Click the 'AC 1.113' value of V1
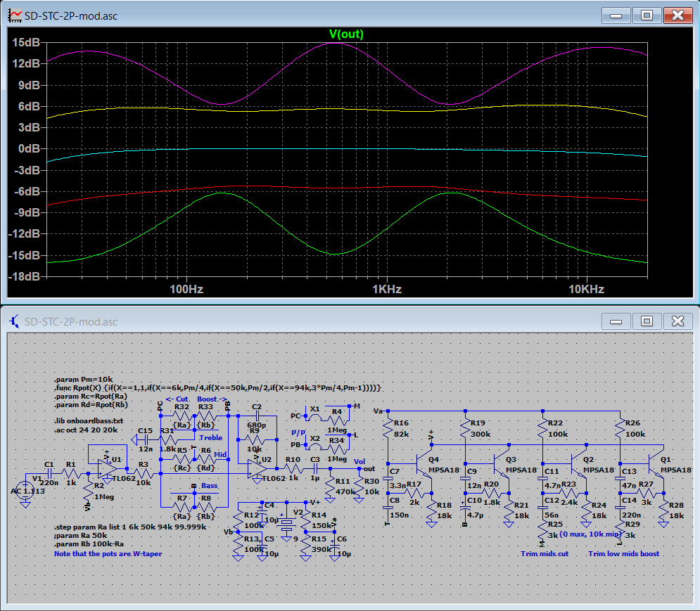The image size is (700, 611). 27,491
